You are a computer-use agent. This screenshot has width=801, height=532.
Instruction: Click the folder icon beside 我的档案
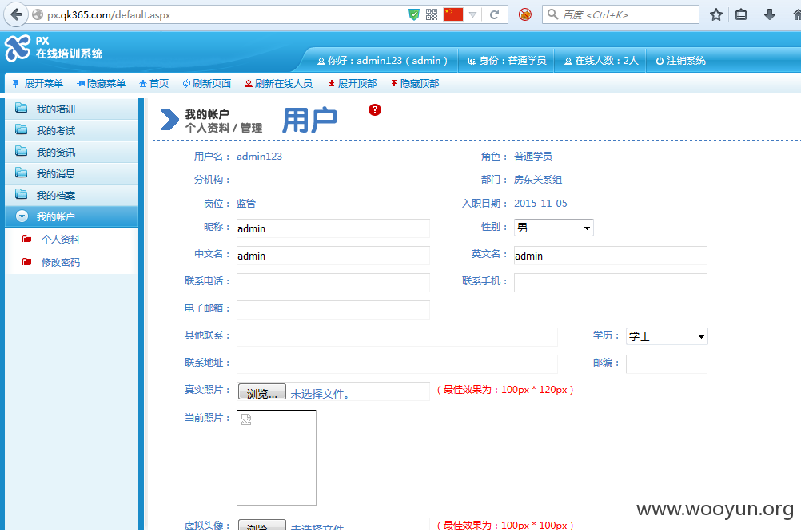[x=22, y=194]
